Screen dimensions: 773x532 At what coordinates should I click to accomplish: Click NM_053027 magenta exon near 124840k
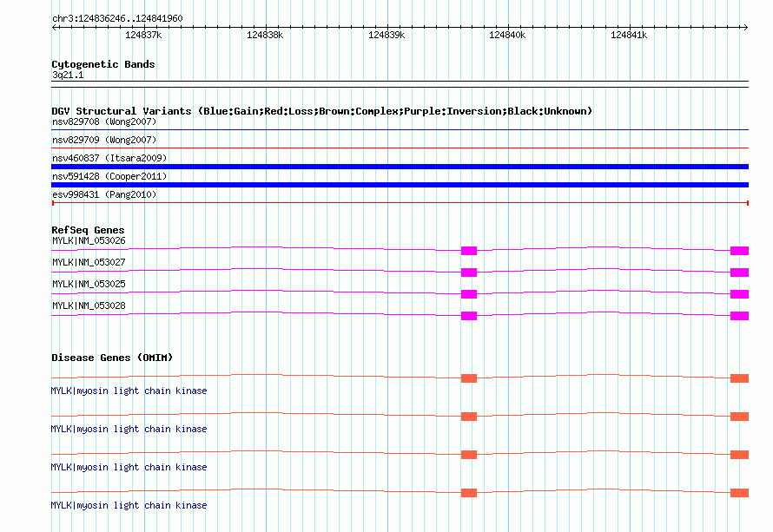point(469,273)
